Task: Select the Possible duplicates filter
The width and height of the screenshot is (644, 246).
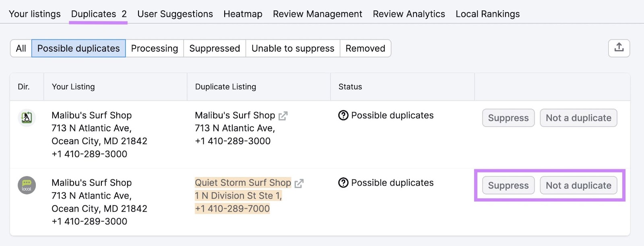Action: [78, 48]
